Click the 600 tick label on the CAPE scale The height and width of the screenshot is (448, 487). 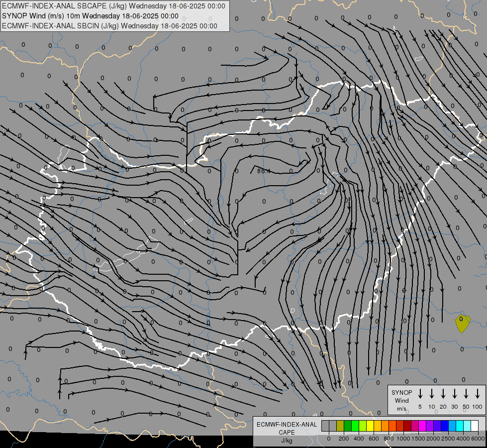(x=374, y=439)
